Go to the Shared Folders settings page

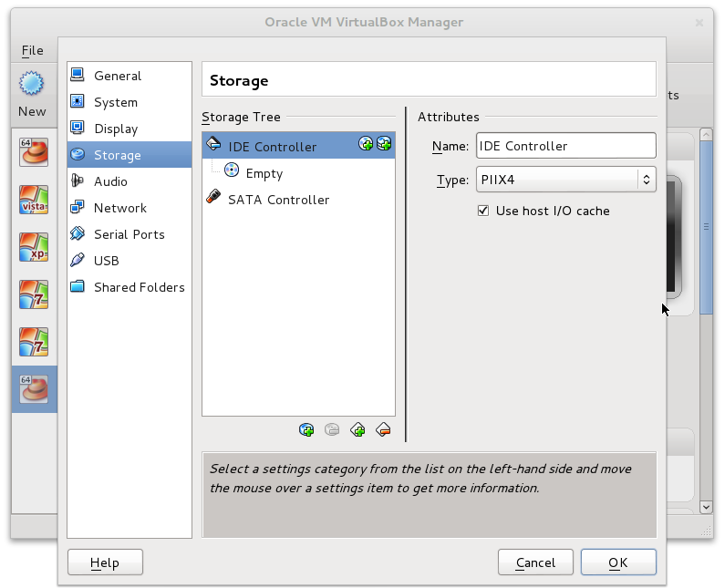click(x=139, y=287)
